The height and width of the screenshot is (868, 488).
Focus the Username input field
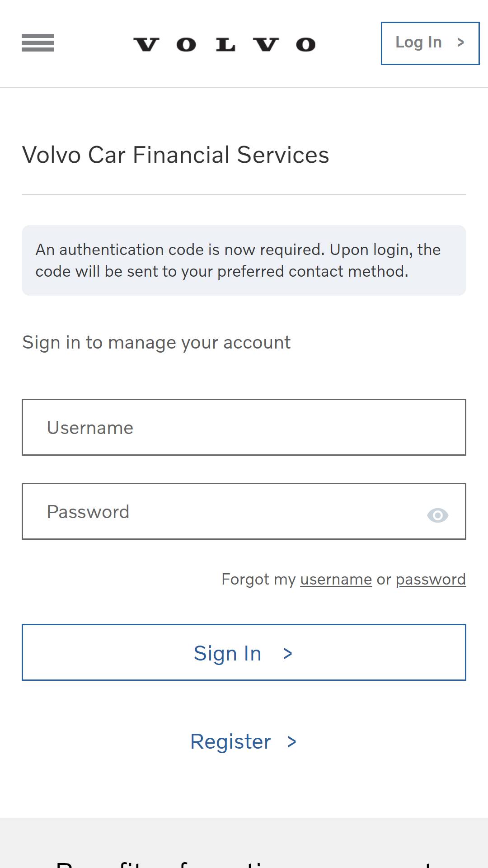(x=244, y=427)
